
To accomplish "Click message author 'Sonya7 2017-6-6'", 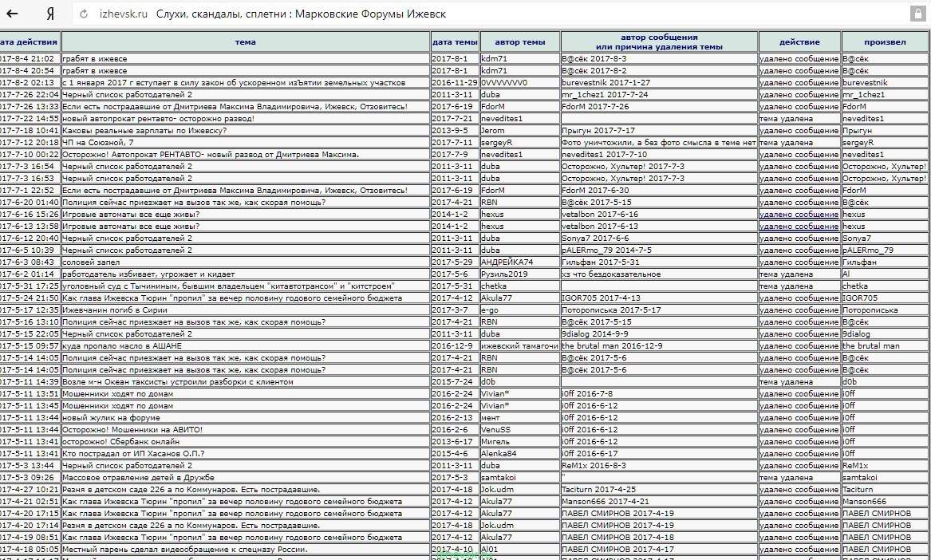I will [x=595, y=239].
